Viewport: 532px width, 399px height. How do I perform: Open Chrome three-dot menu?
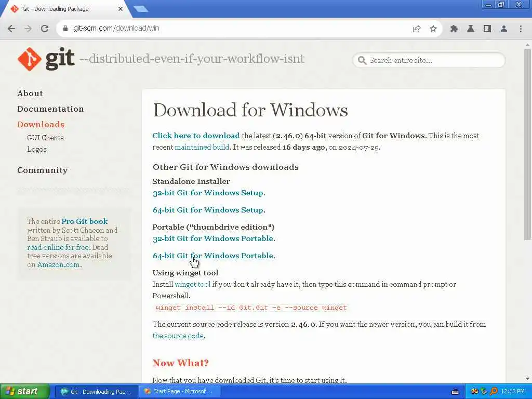coord(521,29)
